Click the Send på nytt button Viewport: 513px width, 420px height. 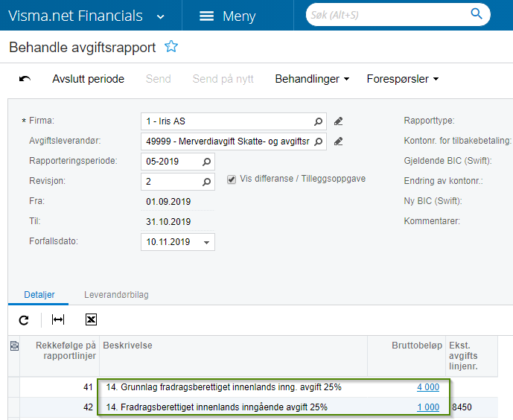223,79
